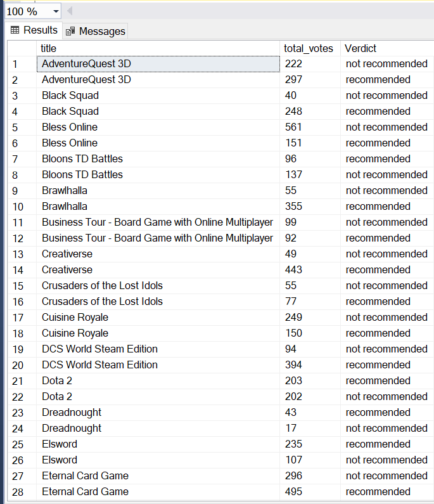Image resolution: width=434 pixels, height=504 pixels.
Task: Switch to the Results tab
Action: pos(34,30)
